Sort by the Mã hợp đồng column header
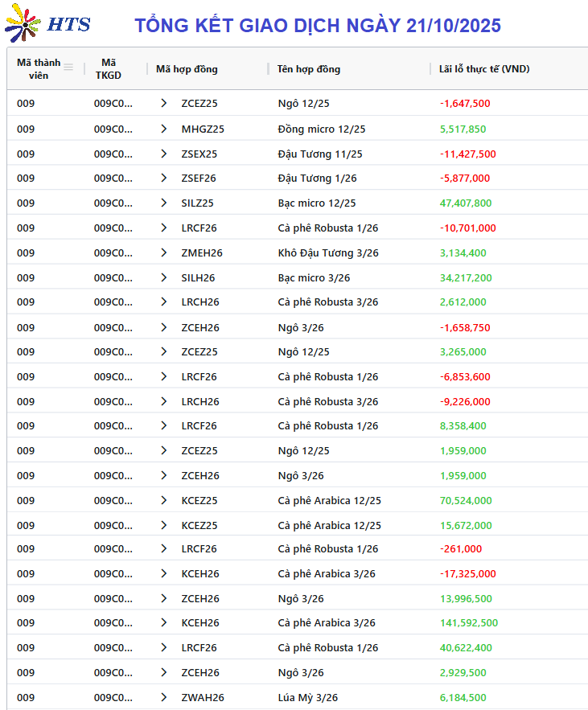 (187, 69)
